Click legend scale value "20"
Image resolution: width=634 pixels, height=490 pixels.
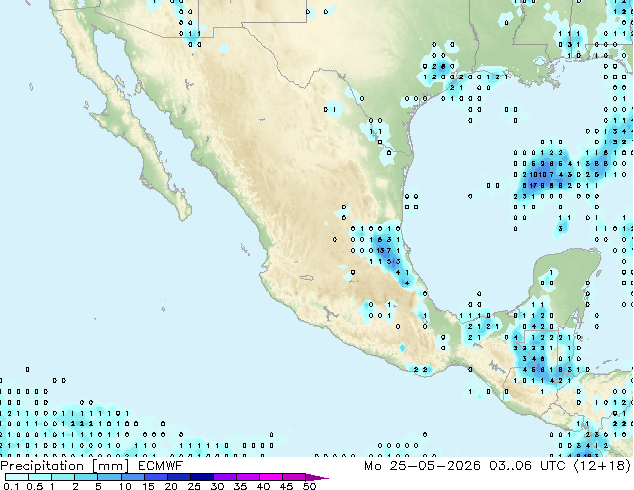(171, 486)
